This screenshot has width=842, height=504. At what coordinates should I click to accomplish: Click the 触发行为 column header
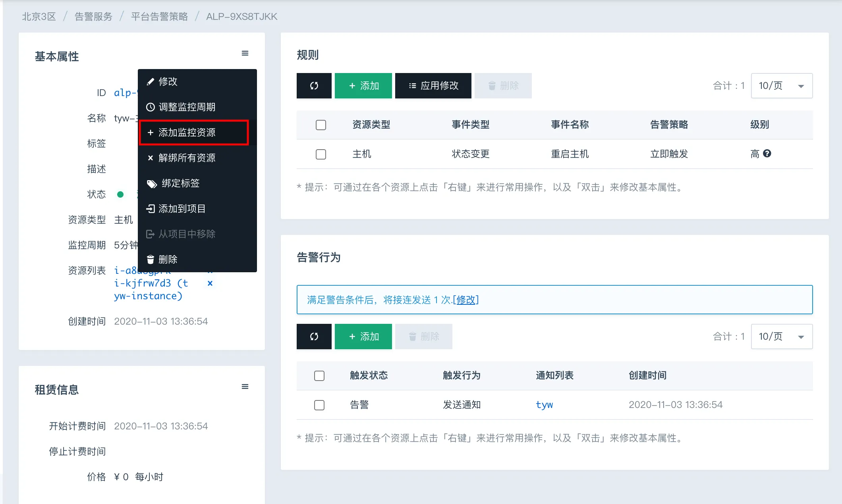click(462, 375)
